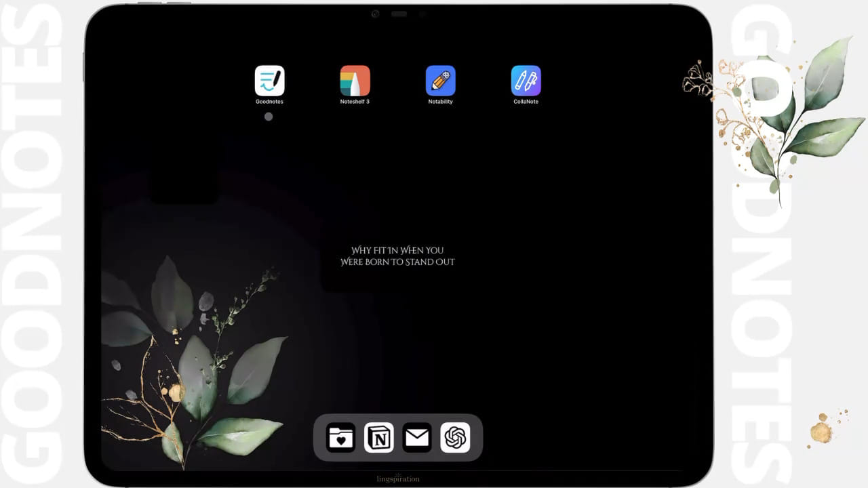868x488 pixels.
Task: Open Notion from the dock
Action: [379, 438]
